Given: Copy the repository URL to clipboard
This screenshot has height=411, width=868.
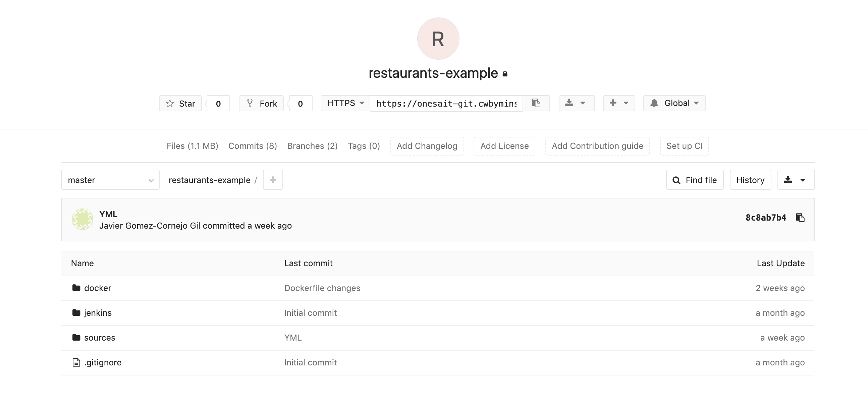Looking at the screenshot, I should coord(536,103).
